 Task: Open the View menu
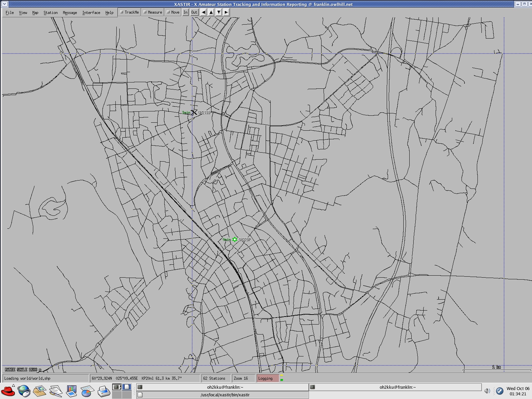click(x=23, y=13)
